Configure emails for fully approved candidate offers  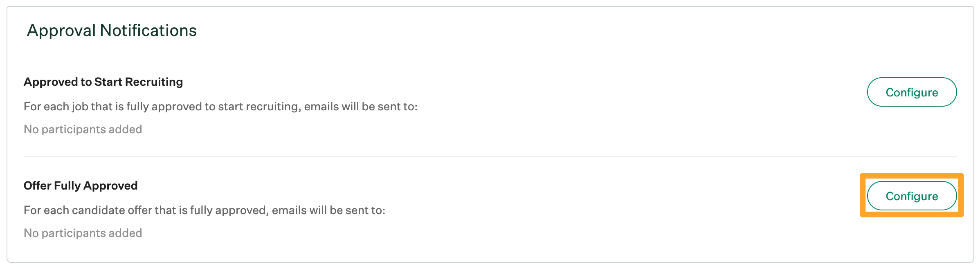pyautogui.click(x=911, y=196)
